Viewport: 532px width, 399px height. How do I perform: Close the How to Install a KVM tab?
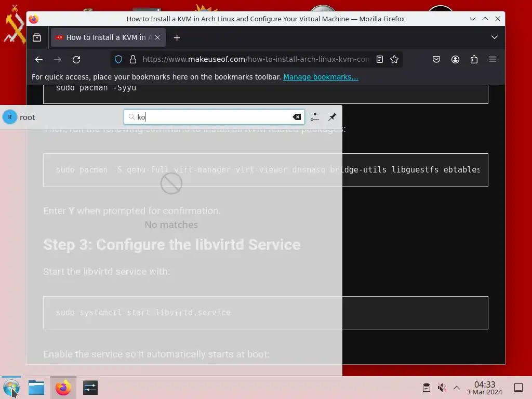click(x=157, y=37)
